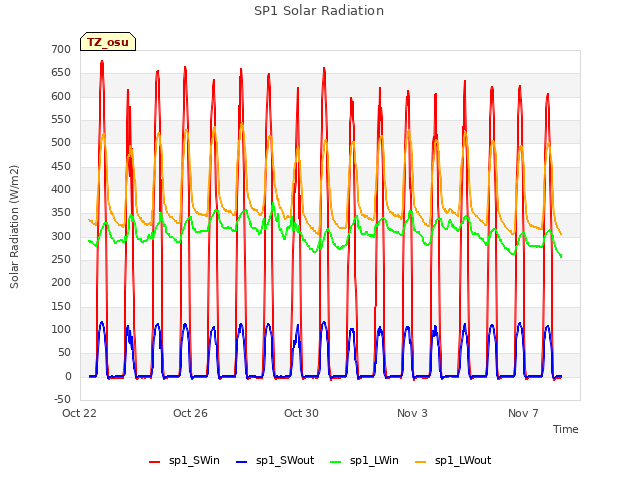The image size is (640, 480).
Task: Click the Time axis label
Action: click(566, 429)
